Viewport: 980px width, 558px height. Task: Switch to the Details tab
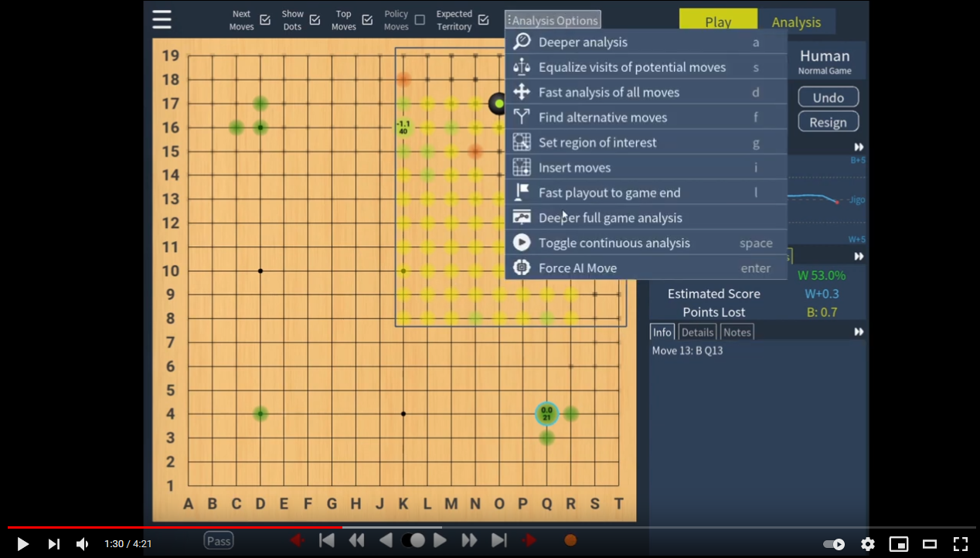(697, 332)
